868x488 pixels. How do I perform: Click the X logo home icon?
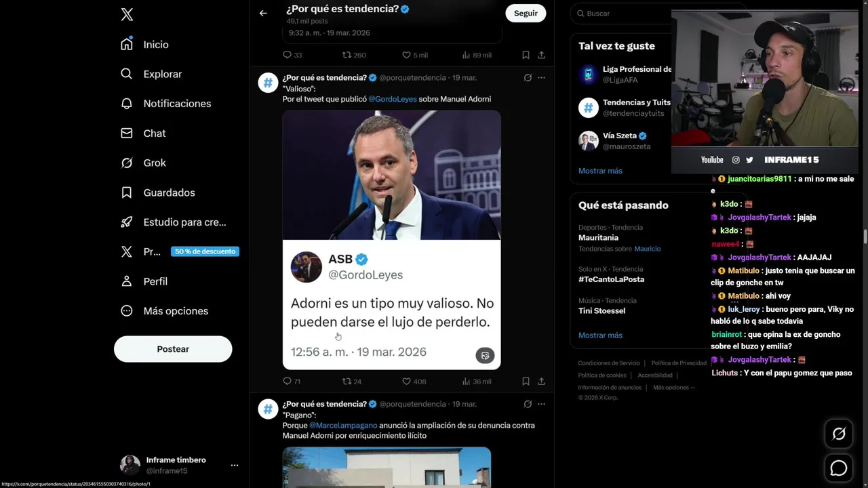pos(127,14)
